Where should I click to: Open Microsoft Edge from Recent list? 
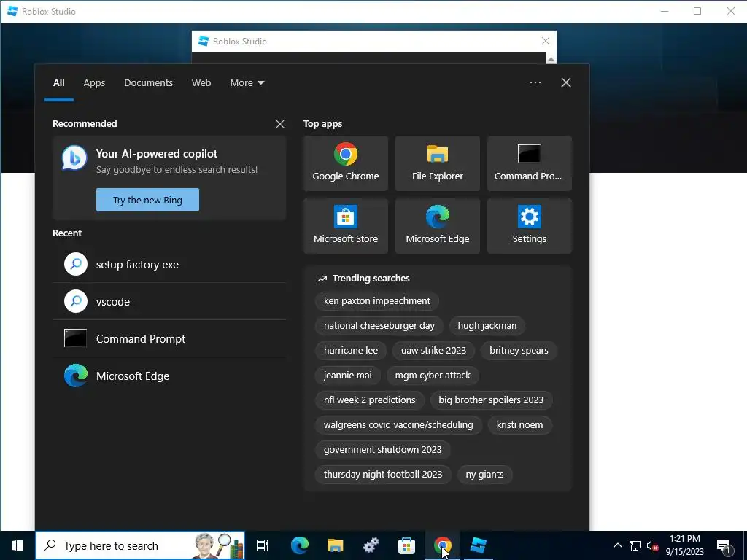tap(169, 376)
